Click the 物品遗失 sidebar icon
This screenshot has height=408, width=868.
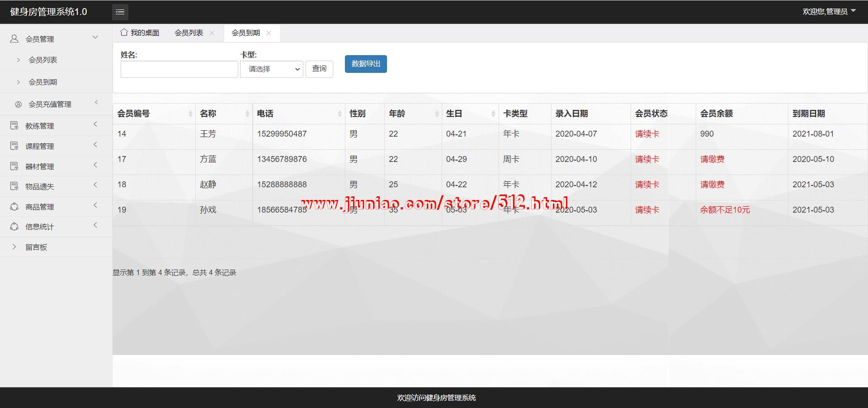click(x=14, y=186)
